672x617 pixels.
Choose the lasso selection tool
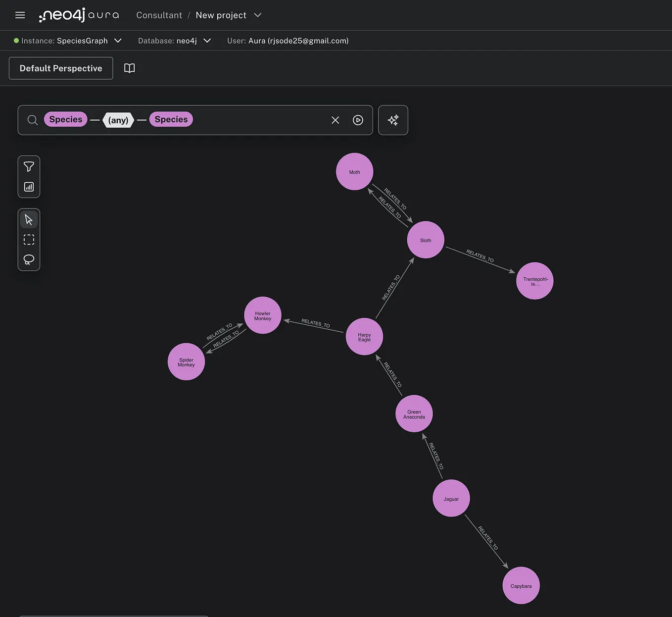point(29,259)
